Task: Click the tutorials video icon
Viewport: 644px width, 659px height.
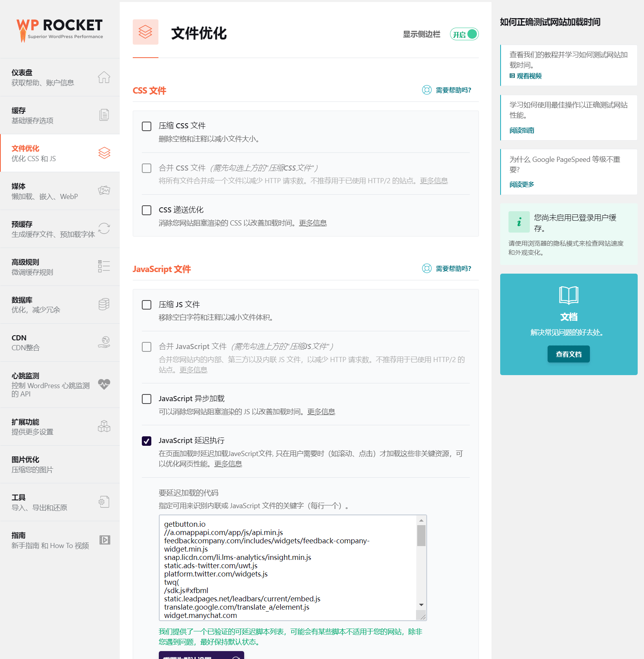Action: pos(105,540)
